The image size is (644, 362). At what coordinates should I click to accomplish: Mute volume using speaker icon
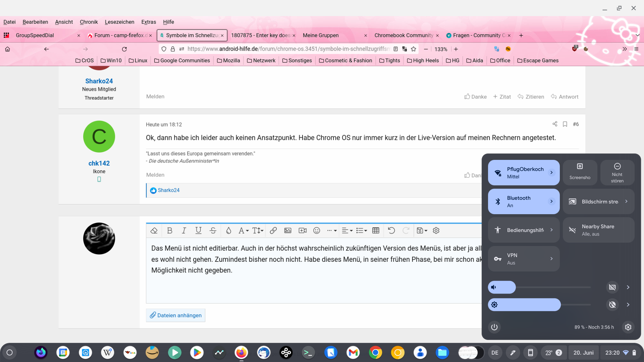tap(494, 287)
